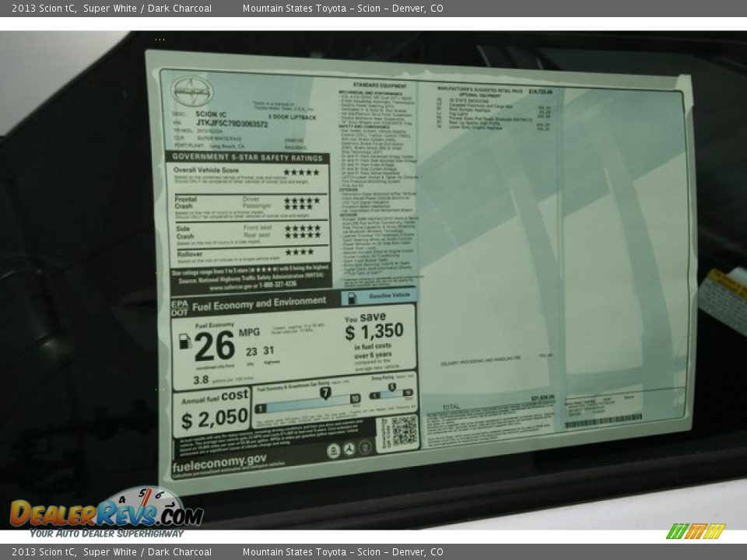
Task: Click the green and yellow striped logo
Action: coord(696,531)
